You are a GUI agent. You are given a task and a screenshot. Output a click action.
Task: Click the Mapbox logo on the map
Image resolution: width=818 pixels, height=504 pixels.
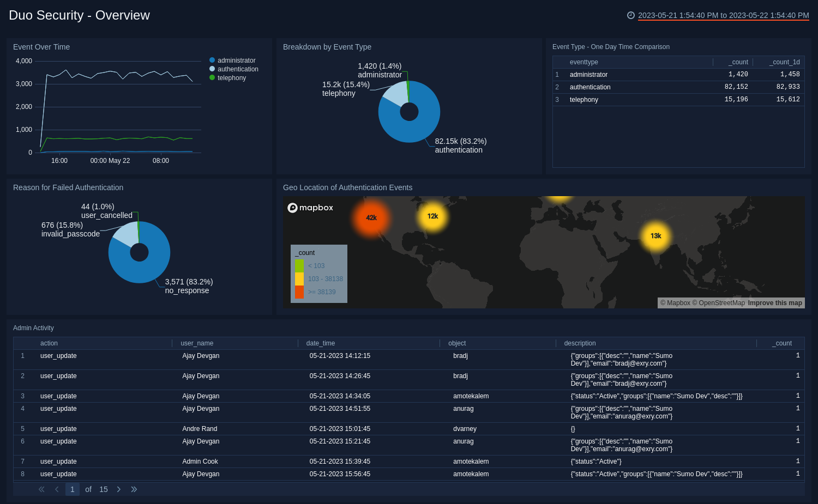click(310, 208)
